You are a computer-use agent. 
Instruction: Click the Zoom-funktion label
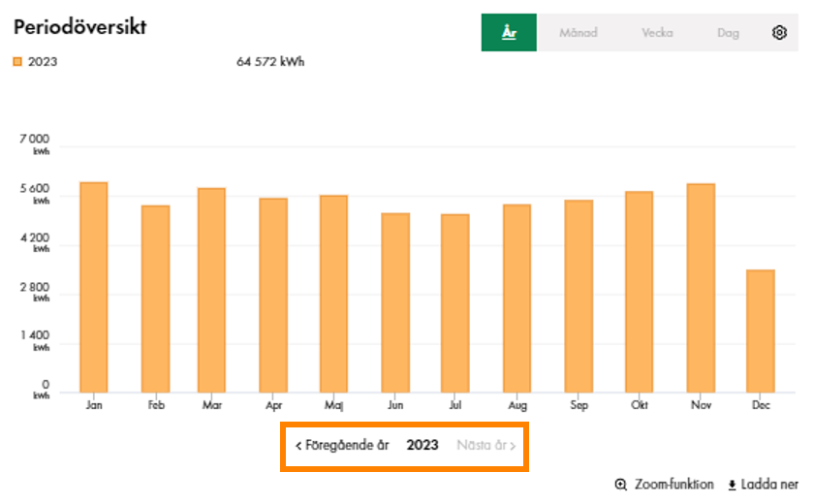pos(674,485)
